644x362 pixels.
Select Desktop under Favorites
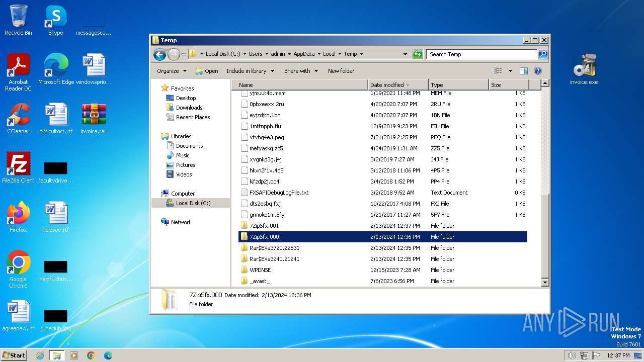coord(186,98)
